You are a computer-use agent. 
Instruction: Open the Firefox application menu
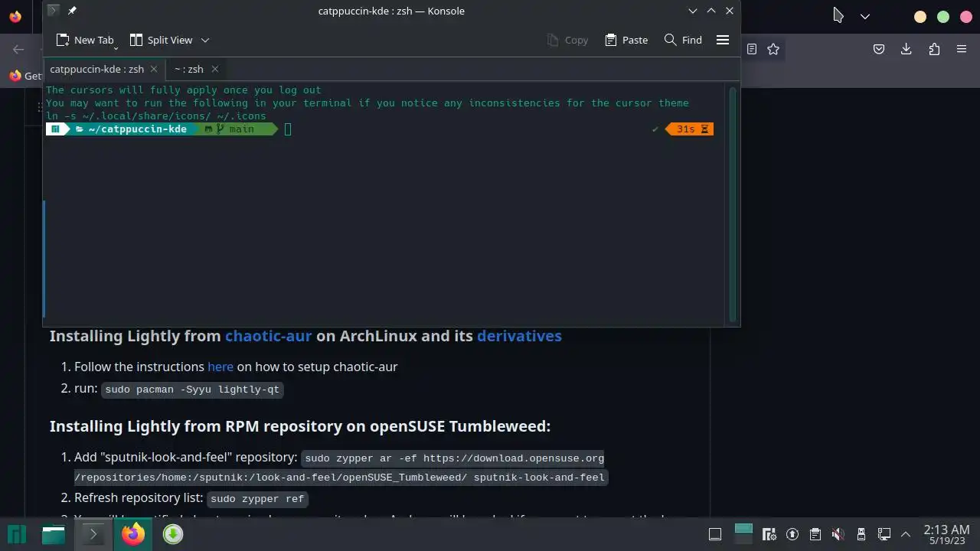pos(962,49)
